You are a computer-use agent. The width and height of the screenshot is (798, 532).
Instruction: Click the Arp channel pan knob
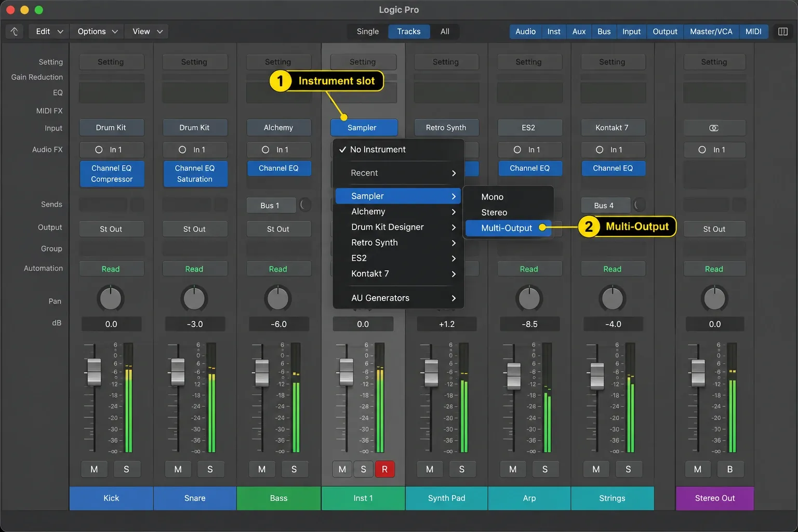point(529,299)
